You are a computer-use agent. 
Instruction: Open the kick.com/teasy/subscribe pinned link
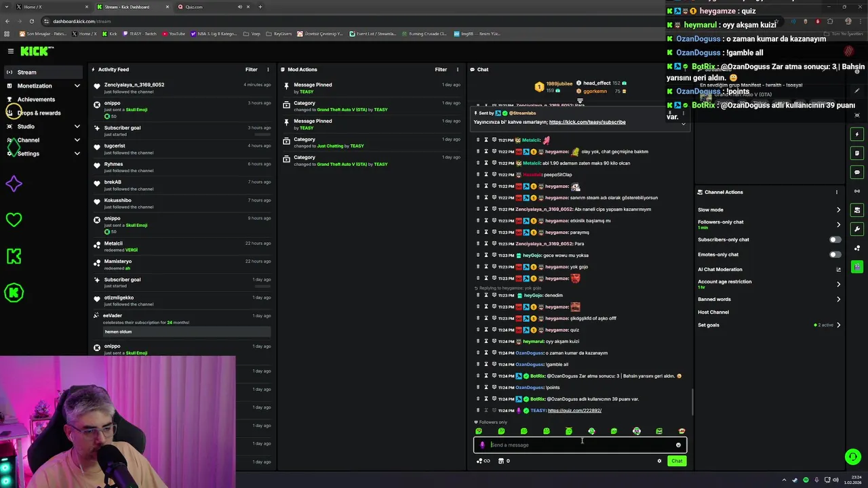pyautogui.click(x=587, y=122)
